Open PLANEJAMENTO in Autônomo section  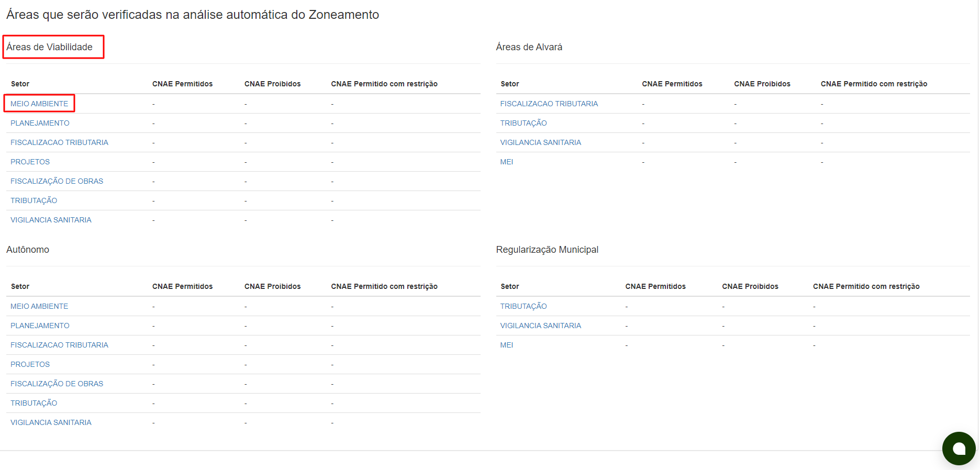pos(40,326)
